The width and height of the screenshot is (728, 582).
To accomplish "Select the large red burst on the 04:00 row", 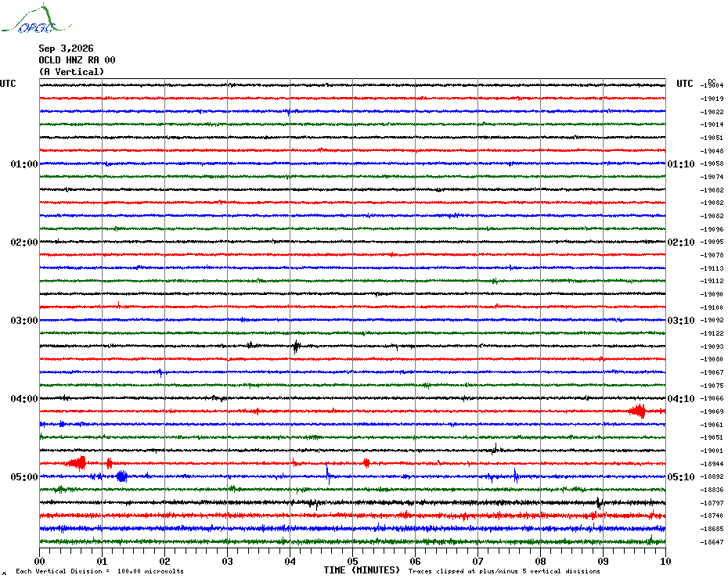I will point(638,411).
